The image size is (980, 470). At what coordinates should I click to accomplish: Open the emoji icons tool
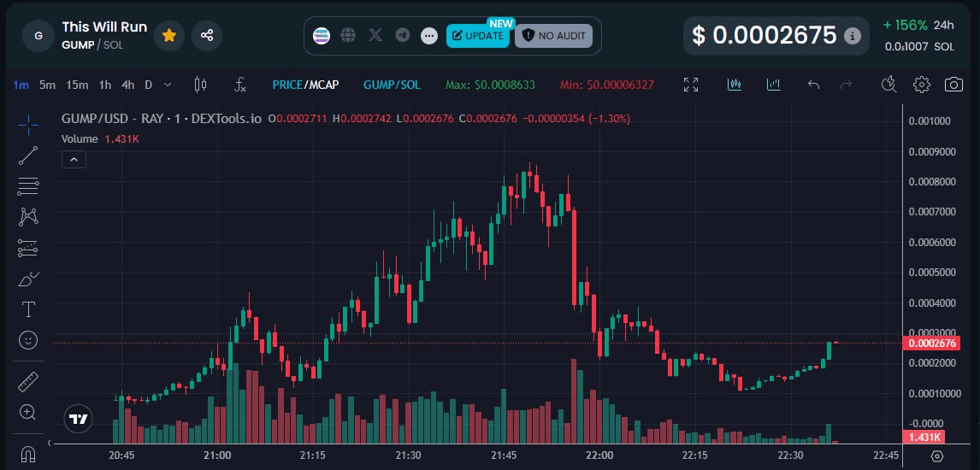coord(28,340)
